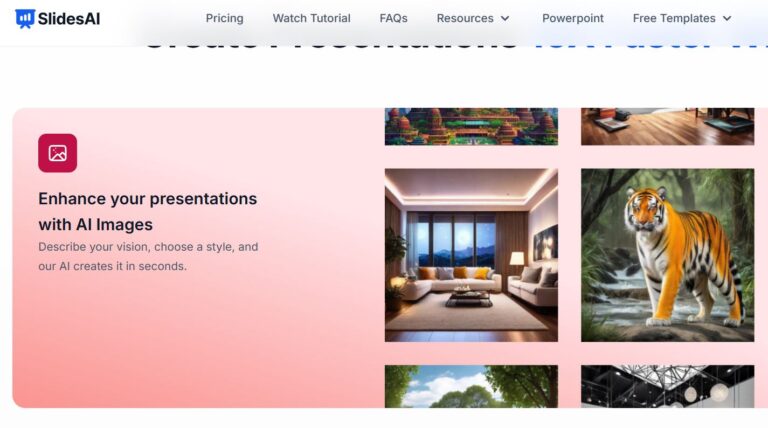Open the Pricing page
The height and width of the screenshot is (428, 768).
(x=224, y=19)
